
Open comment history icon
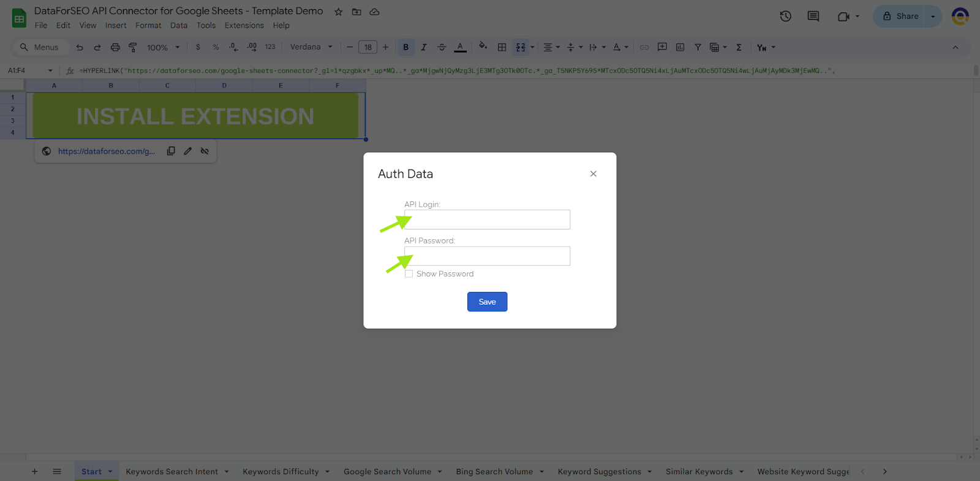[813, 17]
